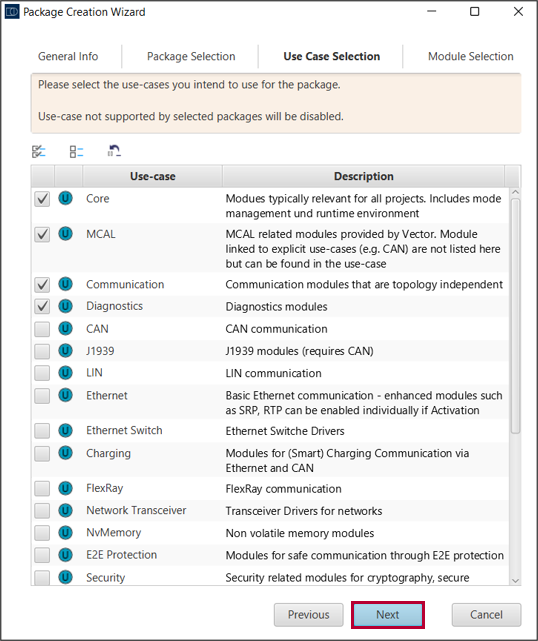The height and width of the screenshot is (641, 538).
Task: Uncheck the Diagnostics checkbox
Action: point(42,307)
